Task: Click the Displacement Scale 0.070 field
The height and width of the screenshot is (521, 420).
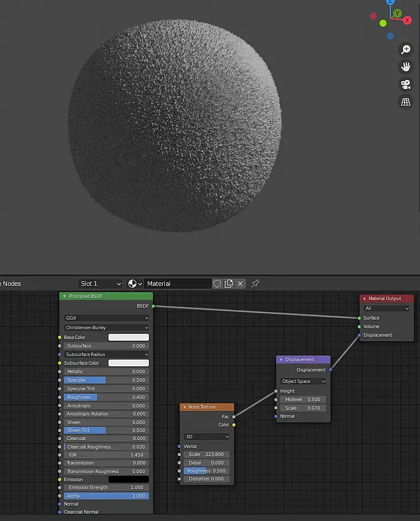Action: [x=303, y=408]
